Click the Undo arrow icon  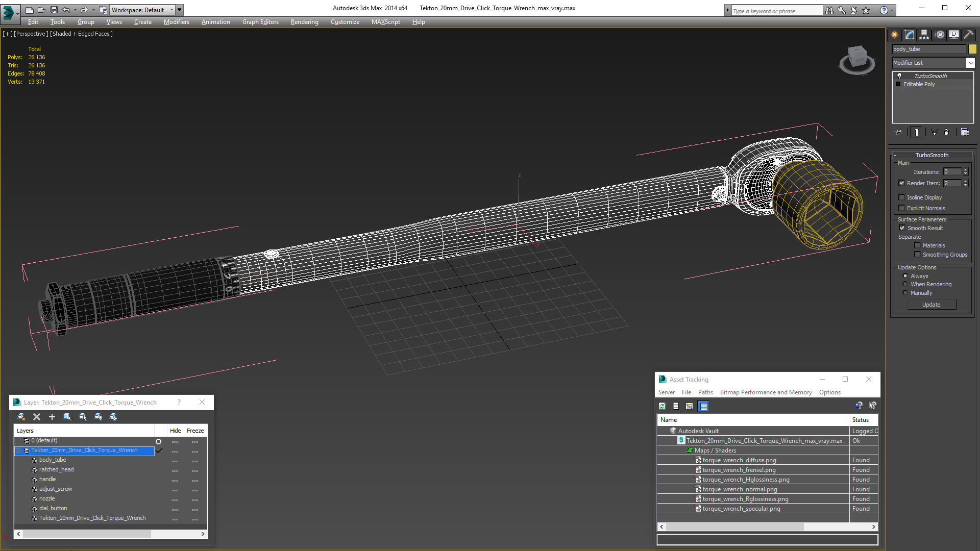(66, 10)
